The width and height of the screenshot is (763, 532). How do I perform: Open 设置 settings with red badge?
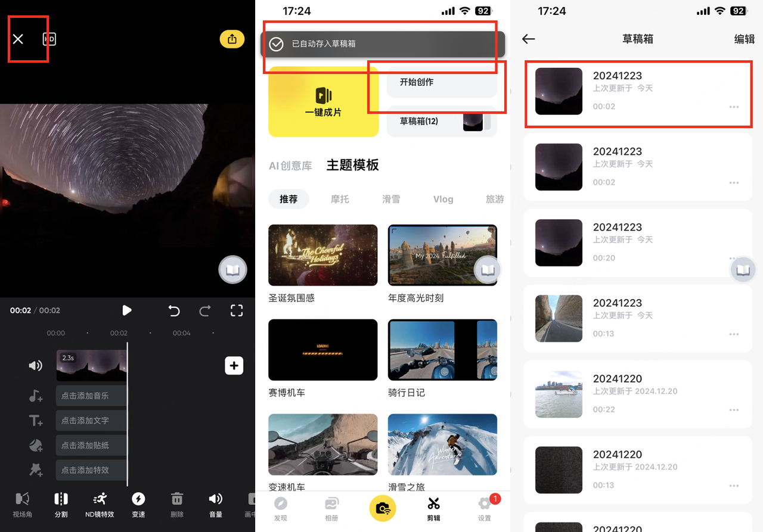tap(485, 509)
